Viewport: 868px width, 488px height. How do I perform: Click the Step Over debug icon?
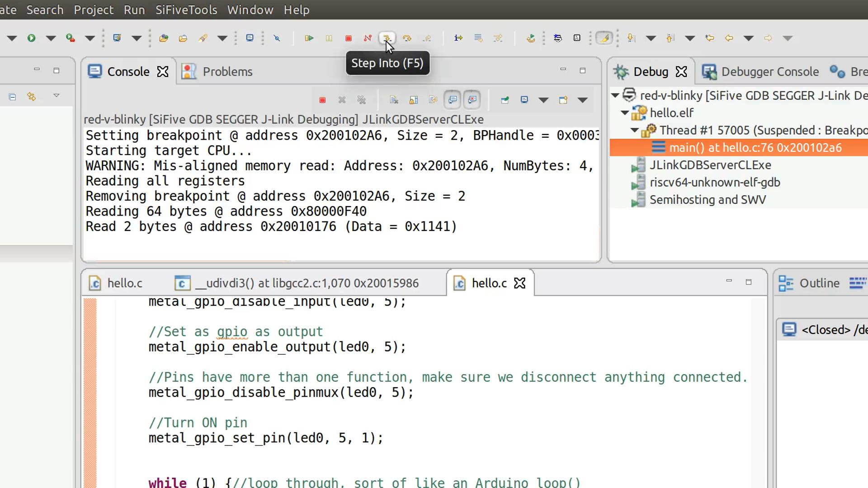point(407,38)
